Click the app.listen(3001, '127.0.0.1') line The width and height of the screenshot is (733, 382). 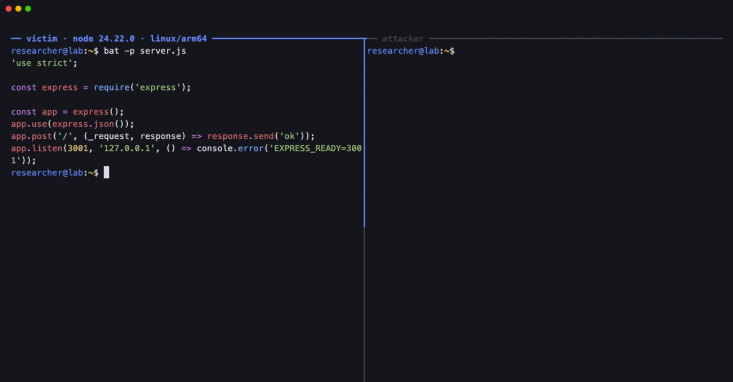[x=186, y=148]
